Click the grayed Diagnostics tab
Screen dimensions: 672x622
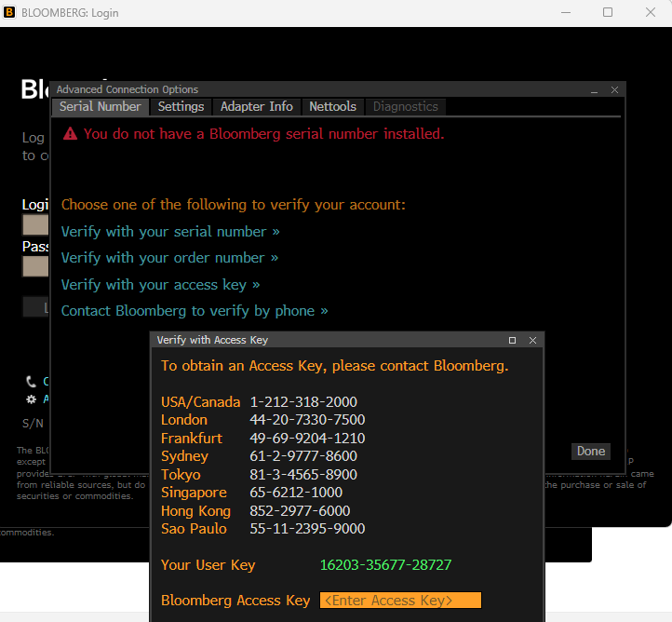(405, 107)
